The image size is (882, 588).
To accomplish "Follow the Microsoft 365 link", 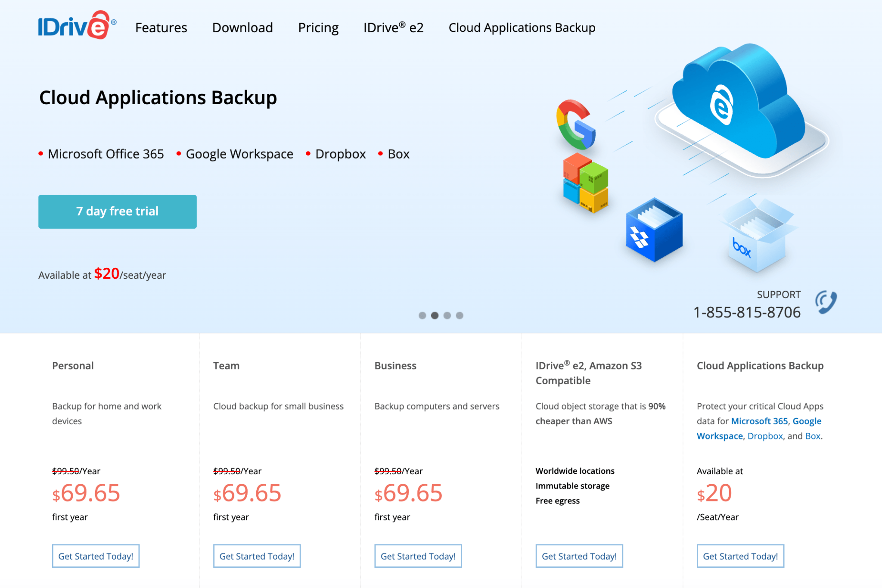I will pos(759,421).
